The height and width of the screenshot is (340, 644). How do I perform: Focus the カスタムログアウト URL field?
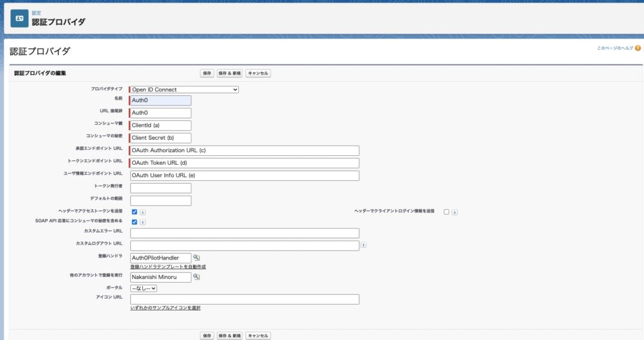[244, 245]
